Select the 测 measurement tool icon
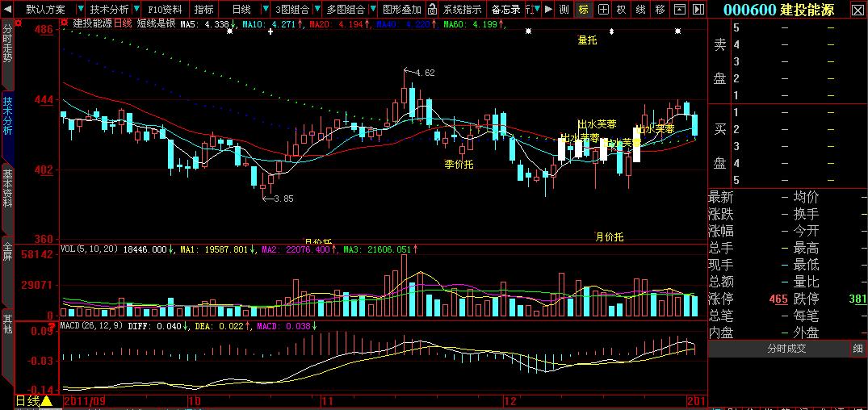Viewport: 868px width, 410px height. [x=564, y=10]
